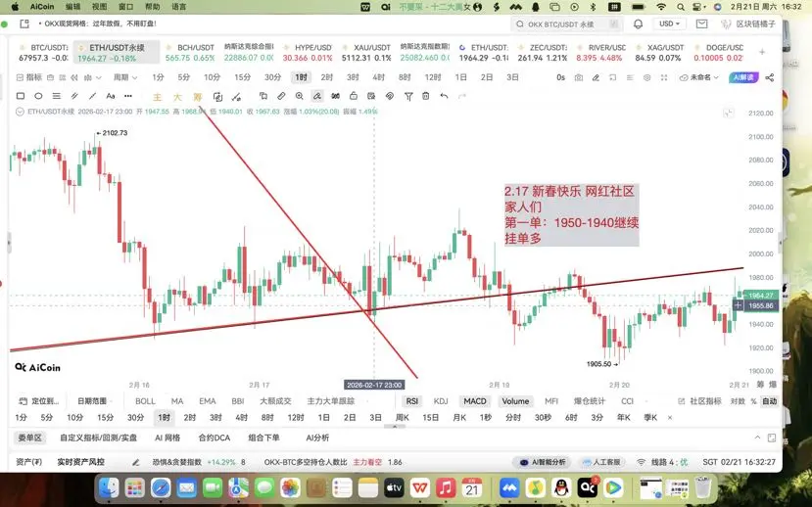Select the parallel channel drawing tool

[74, 96]
